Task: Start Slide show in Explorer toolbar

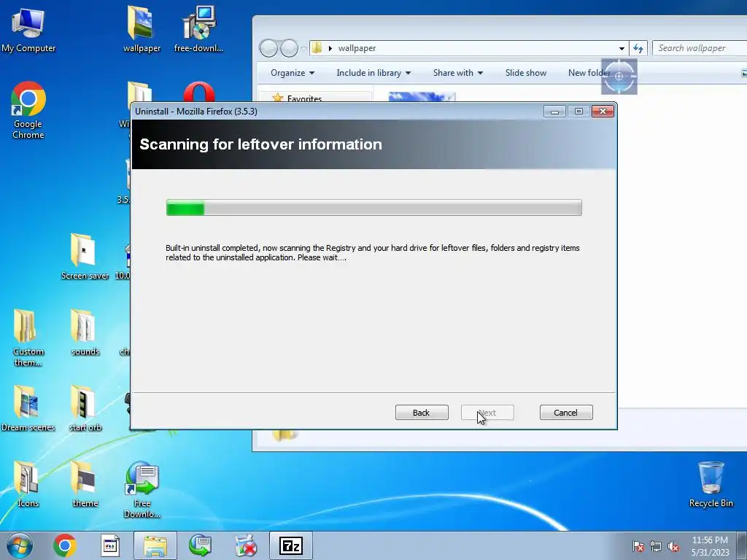Action: tap(525, 73)
